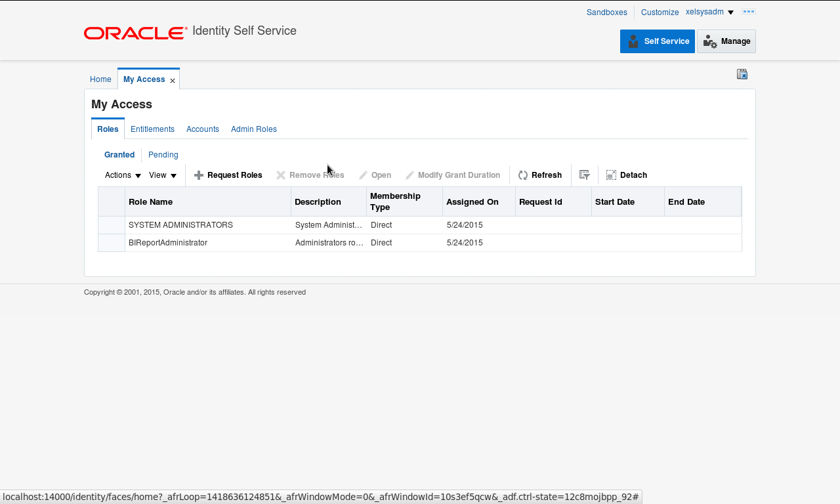Screen dimensions: 840x504
Task: Click the Customize link
Action: coord(660,12)
